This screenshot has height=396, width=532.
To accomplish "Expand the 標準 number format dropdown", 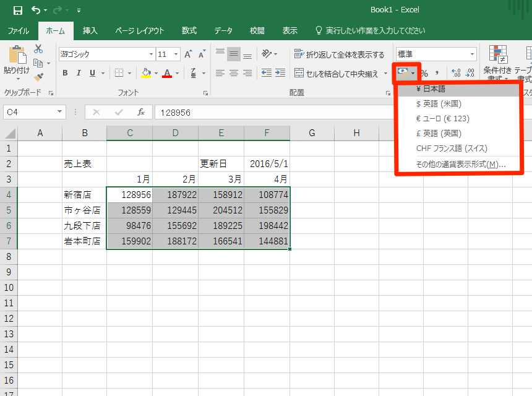I will (x=472, y=54).
